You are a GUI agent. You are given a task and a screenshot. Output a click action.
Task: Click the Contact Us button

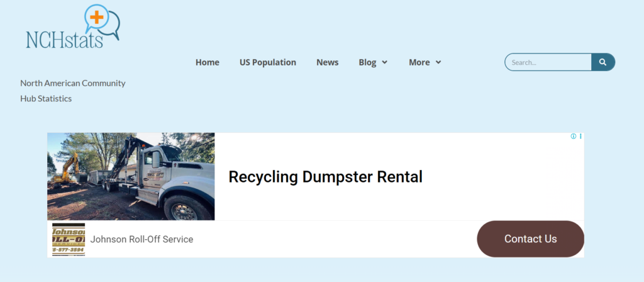(x=531, y=239)
